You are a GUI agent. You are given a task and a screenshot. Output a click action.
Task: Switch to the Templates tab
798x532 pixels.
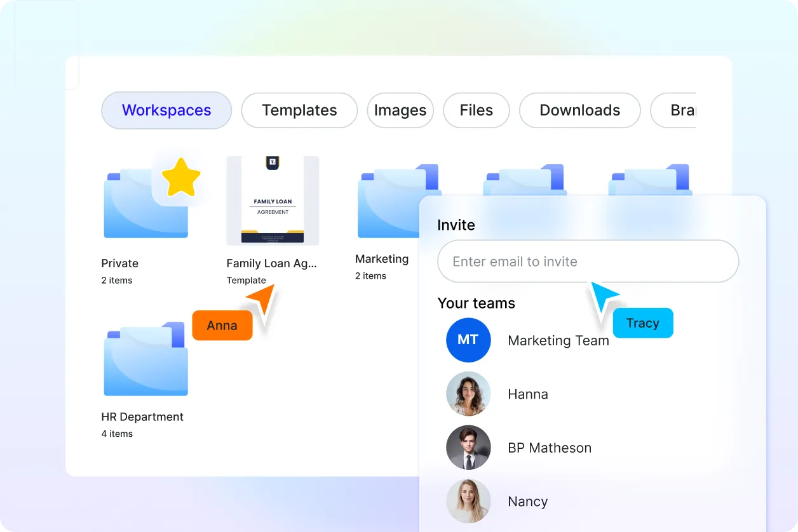299,110
